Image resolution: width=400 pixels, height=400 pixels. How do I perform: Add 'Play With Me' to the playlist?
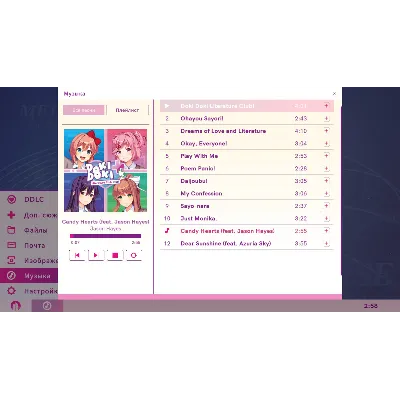coord(326,156)
